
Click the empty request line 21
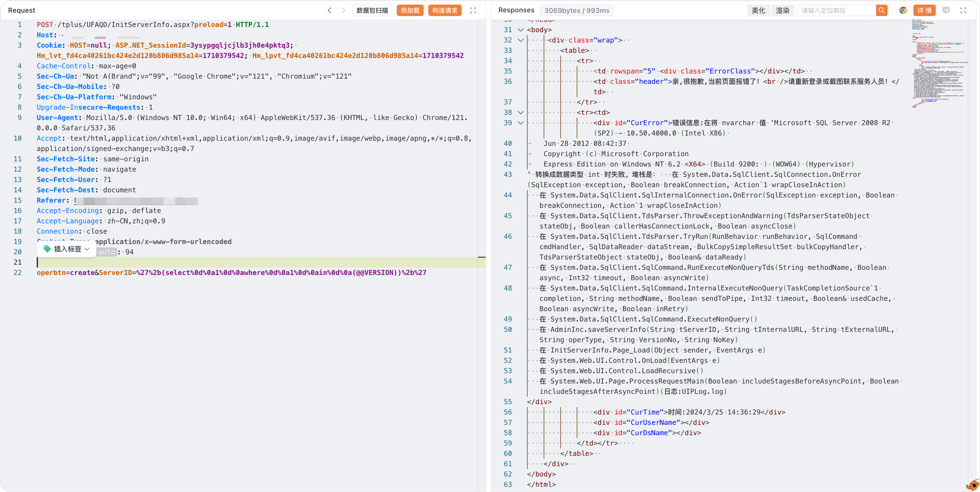point(257,262)
